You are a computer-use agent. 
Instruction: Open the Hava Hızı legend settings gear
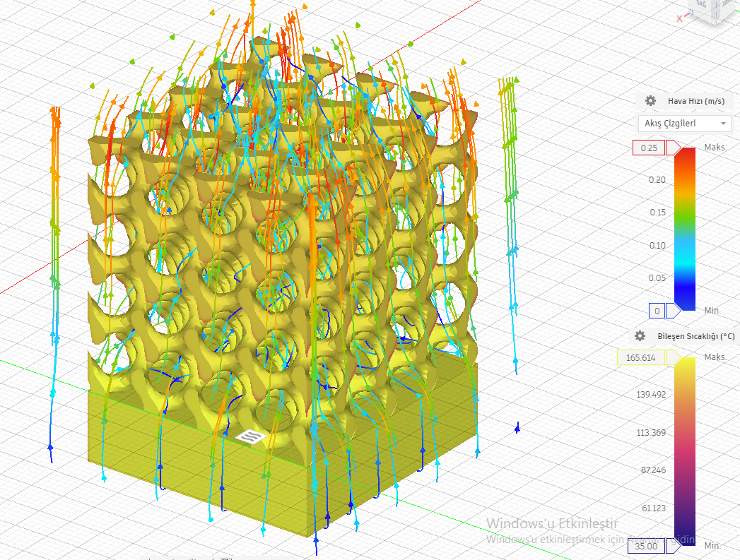tap(650, 101)
